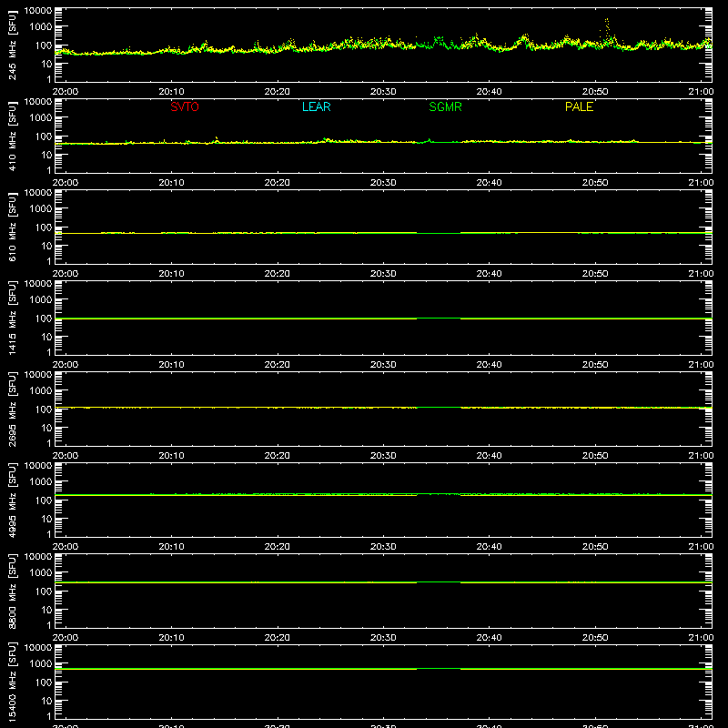Click the green SGMR station label

445,106
